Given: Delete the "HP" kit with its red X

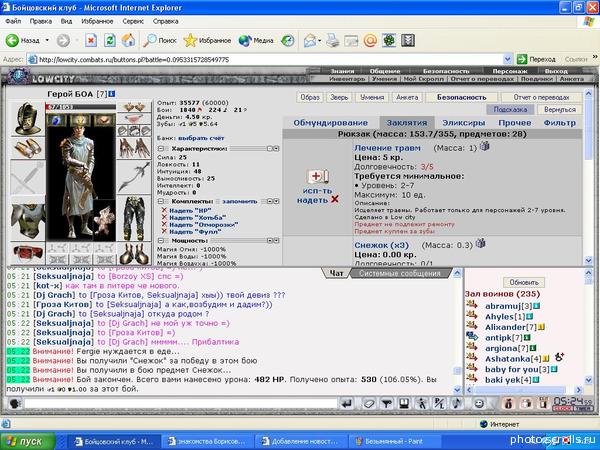Looking at the screenshot, I should tap(164, 210).
